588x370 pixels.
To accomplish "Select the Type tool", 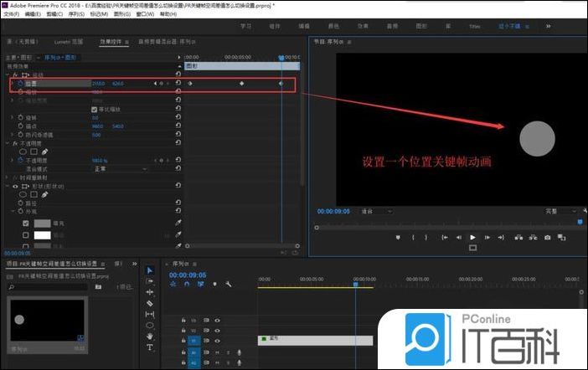I will pos(150,347).
